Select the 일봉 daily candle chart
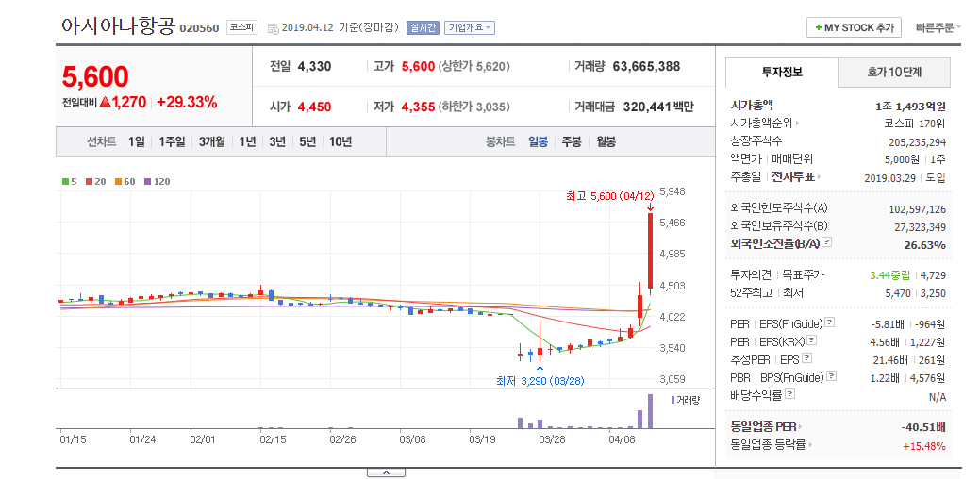This screenshot has height=479, width=980. (x=539, y=141)
